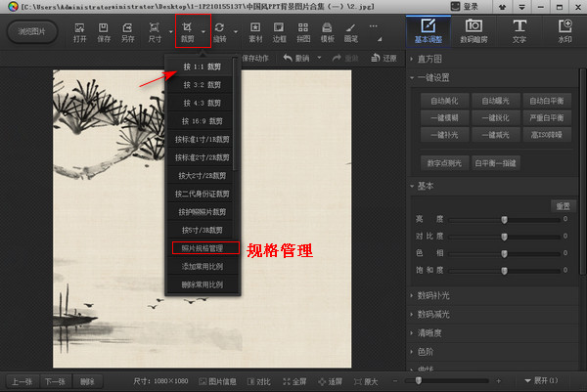Click the 重做 (Redo) icon
The image size is (587, 392).
(345, 58)
